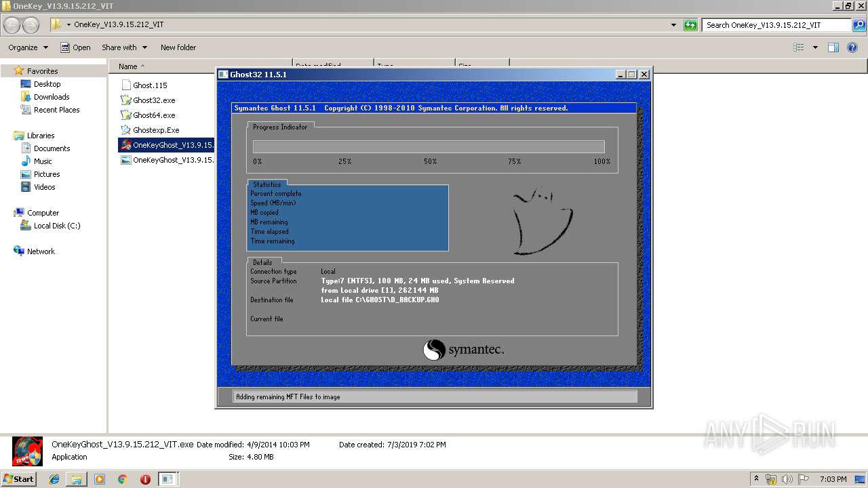
Task: Click OneKeyGhost thumbnail in details pane
Action: [x=27, y=451]
